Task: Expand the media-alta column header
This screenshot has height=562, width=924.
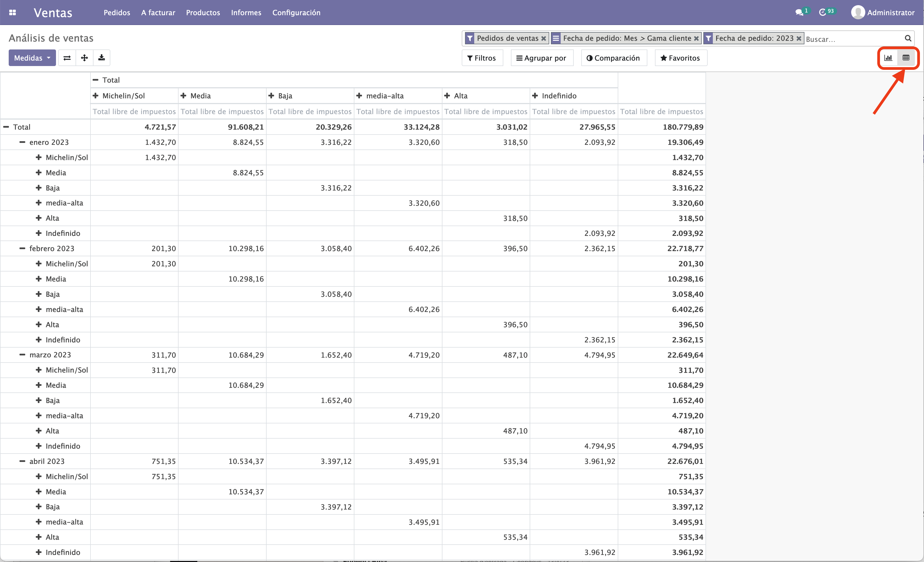Action: (x=398, y=96)
